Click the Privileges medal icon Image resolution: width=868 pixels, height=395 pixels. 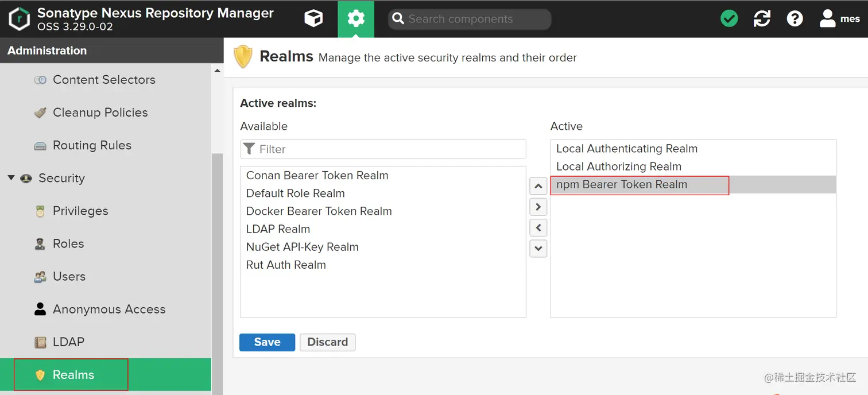tap(40, 211)
